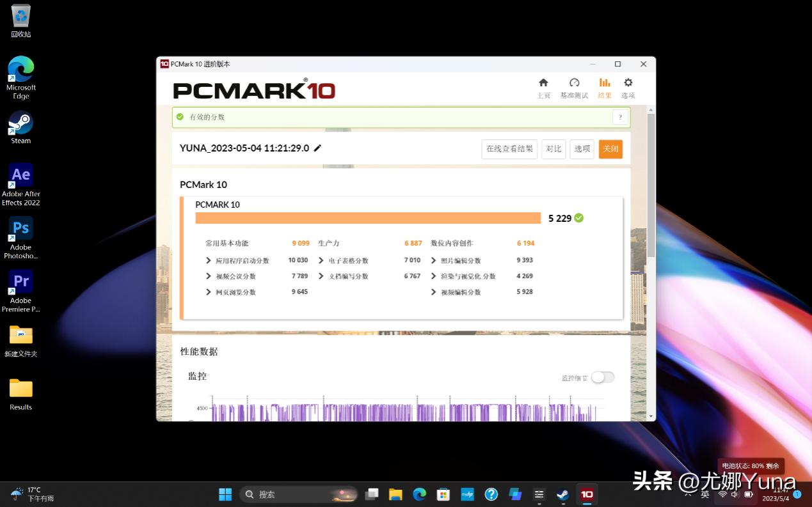The width and height of the screenshot is (812, 507).
Task: Launch Adobe Photoshop from the desktop
Action: pyautogui.click(x=20, y=228)
